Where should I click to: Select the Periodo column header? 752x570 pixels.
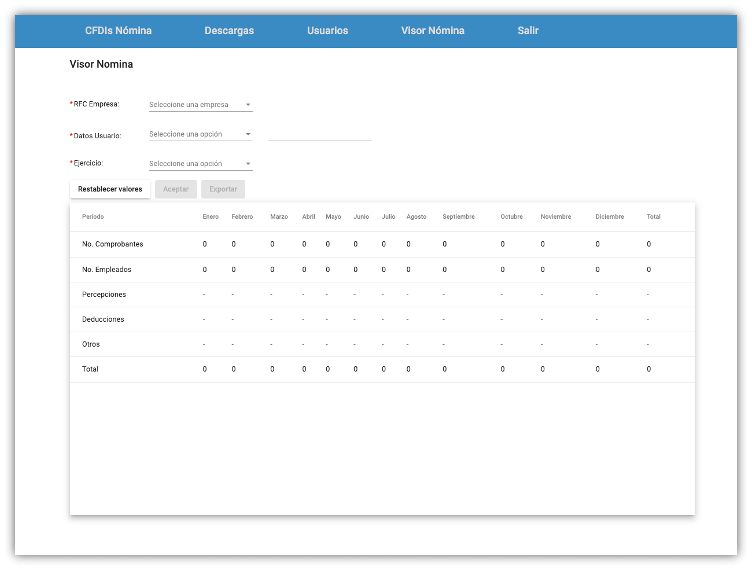[93, 217]
